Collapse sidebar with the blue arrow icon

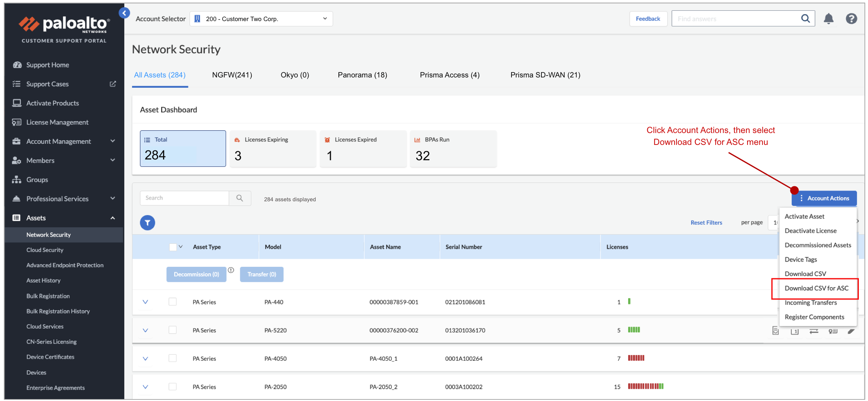point(124,13)
